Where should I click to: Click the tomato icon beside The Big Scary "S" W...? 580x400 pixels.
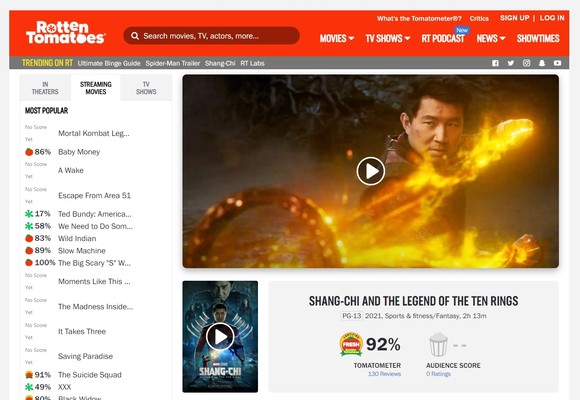(x=29, y=263)
